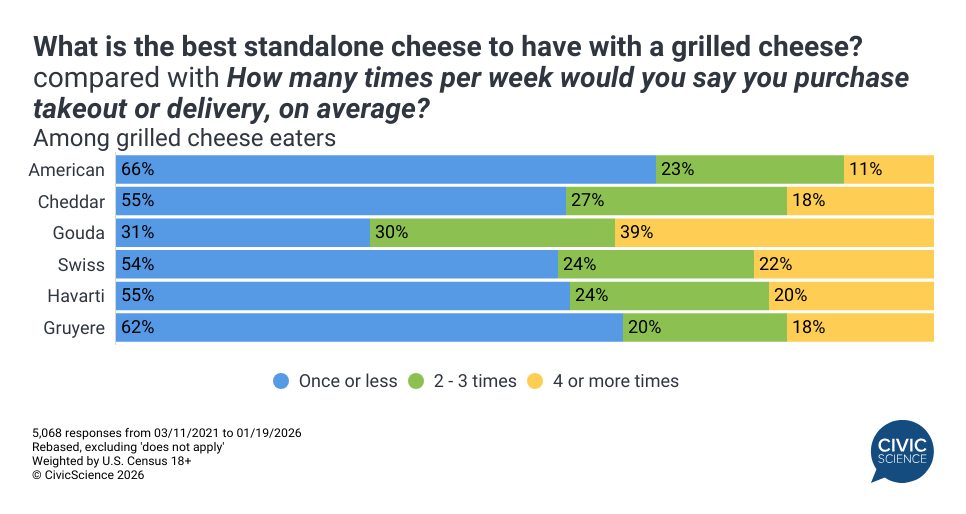This screenshot has width=966, height=514.
Task: Select the '4 or more times' legend label
Action: [x=615, y=381]
